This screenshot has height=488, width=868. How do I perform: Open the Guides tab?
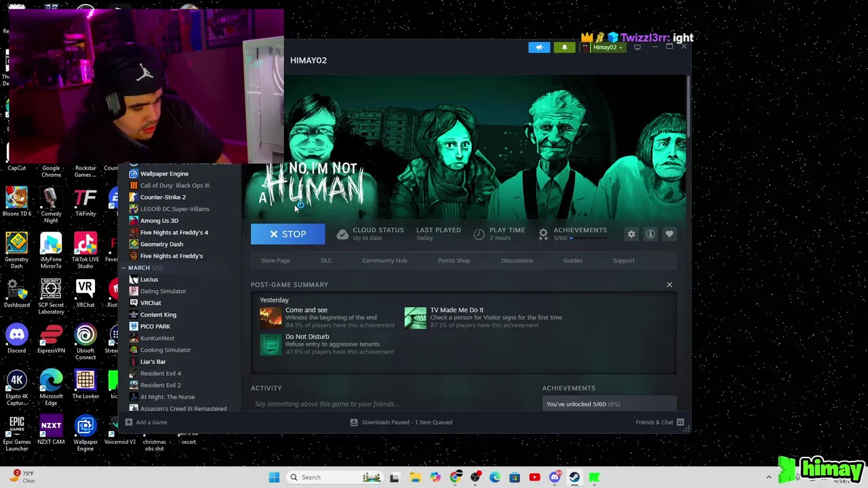(573, 260)
